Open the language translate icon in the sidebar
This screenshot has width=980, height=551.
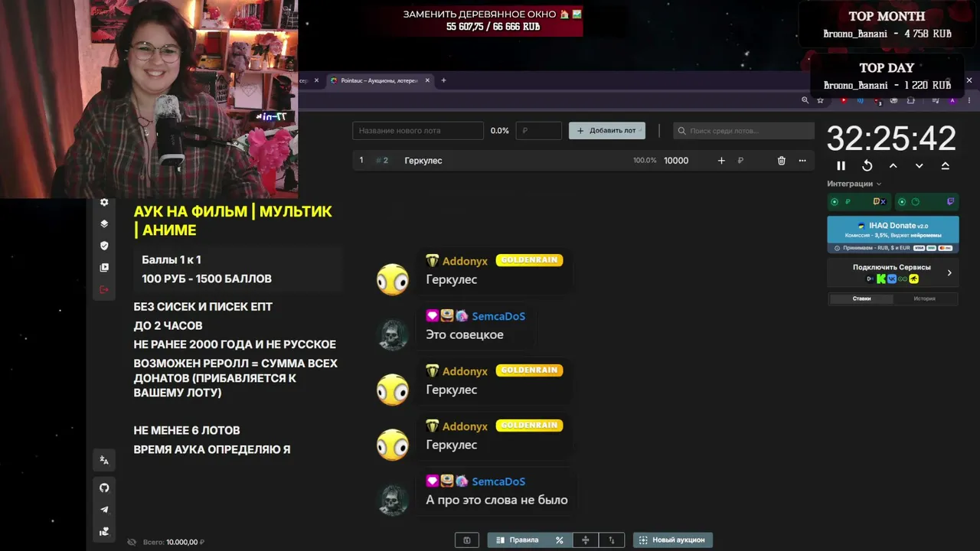104,460
